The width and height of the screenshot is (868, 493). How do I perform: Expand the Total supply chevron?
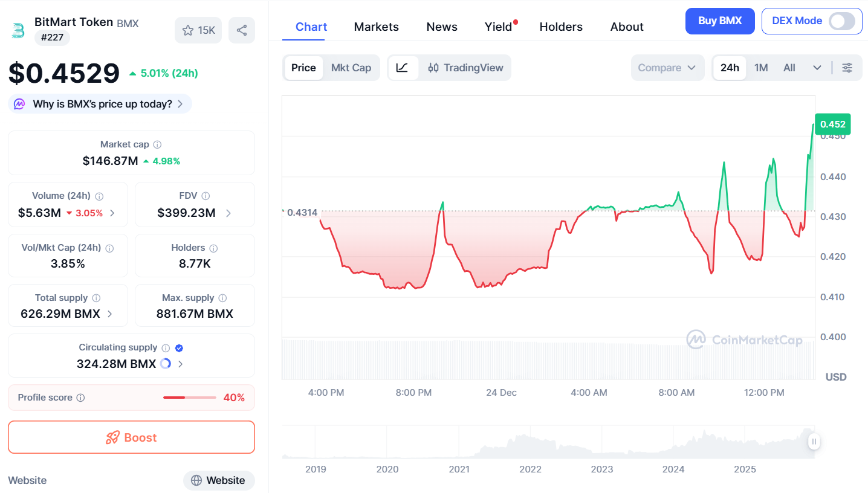pyautogui.click(x=109, y=314)
